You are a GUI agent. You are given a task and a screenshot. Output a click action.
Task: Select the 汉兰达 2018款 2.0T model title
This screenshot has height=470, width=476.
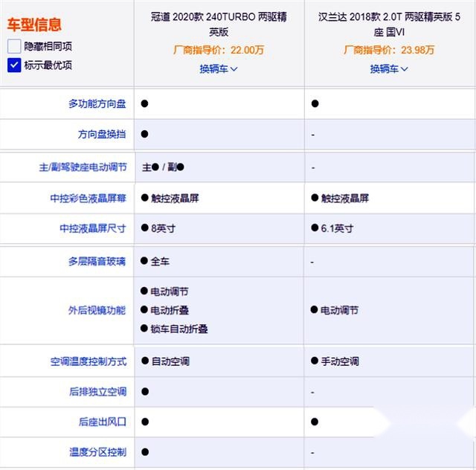coord(389,25)
